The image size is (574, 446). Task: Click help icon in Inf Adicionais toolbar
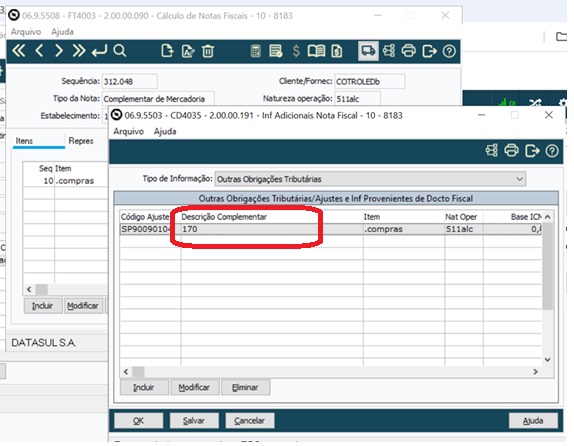tap(552, 150)
